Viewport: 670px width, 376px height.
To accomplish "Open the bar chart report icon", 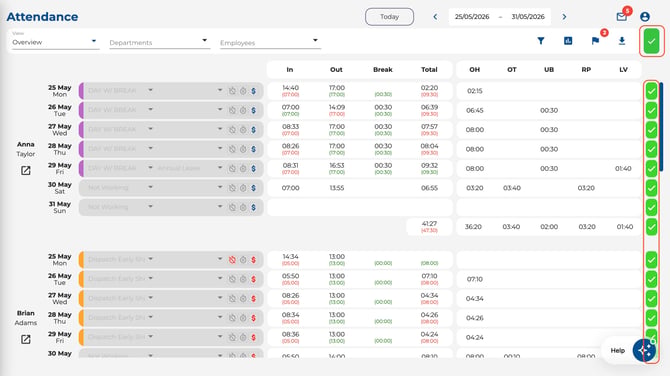I will click(568, 41).
